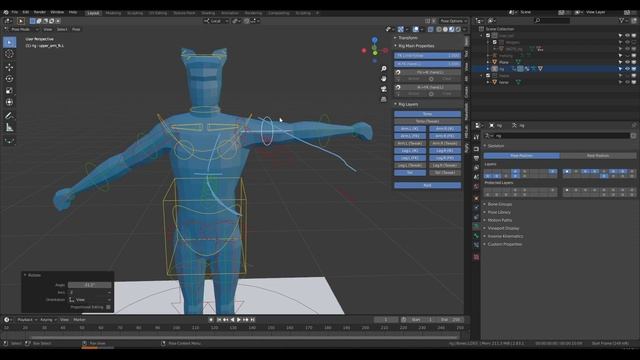Viewport: 640px width, 360px height.
Task: Open the Render menu
Action: (40, 12)
